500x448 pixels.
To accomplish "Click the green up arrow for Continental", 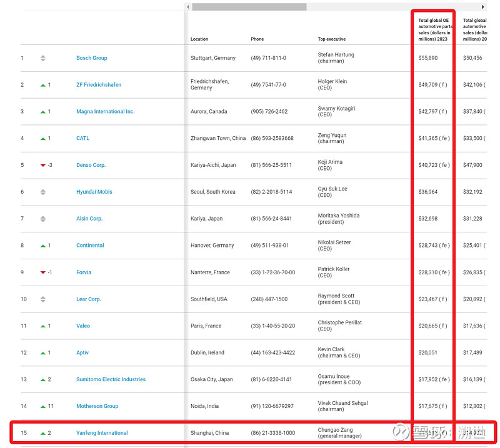I will [43, 246].
